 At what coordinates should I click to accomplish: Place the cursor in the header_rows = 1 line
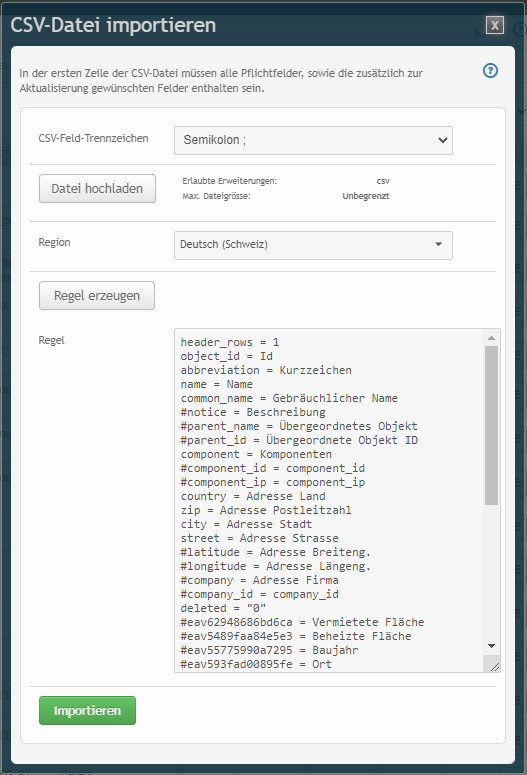click(230, 342)
